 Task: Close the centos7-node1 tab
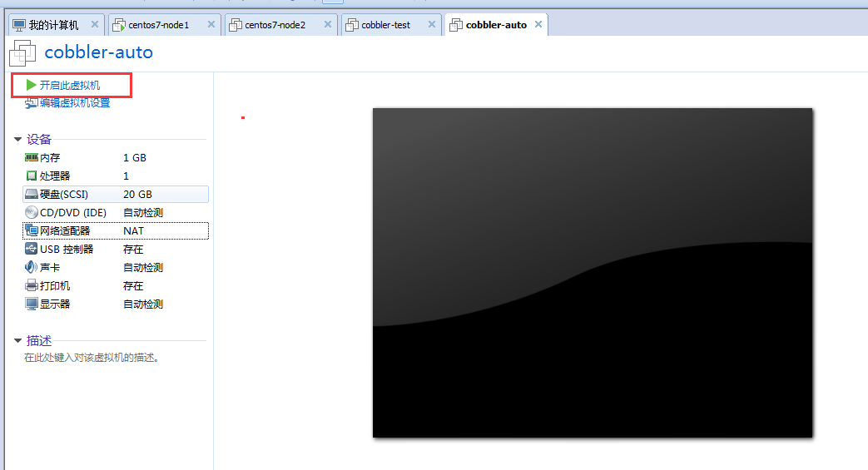[211, 24]
